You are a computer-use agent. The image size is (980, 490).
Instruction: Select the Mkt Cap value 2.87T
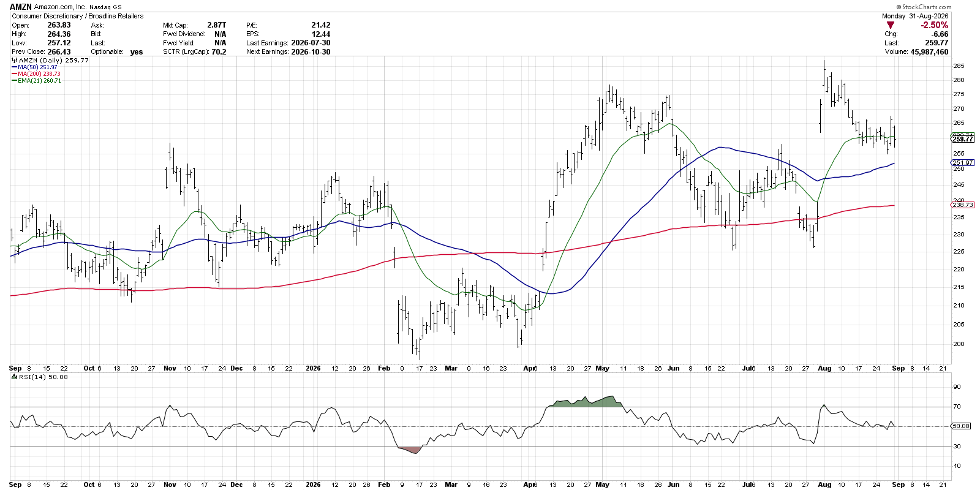217,25
